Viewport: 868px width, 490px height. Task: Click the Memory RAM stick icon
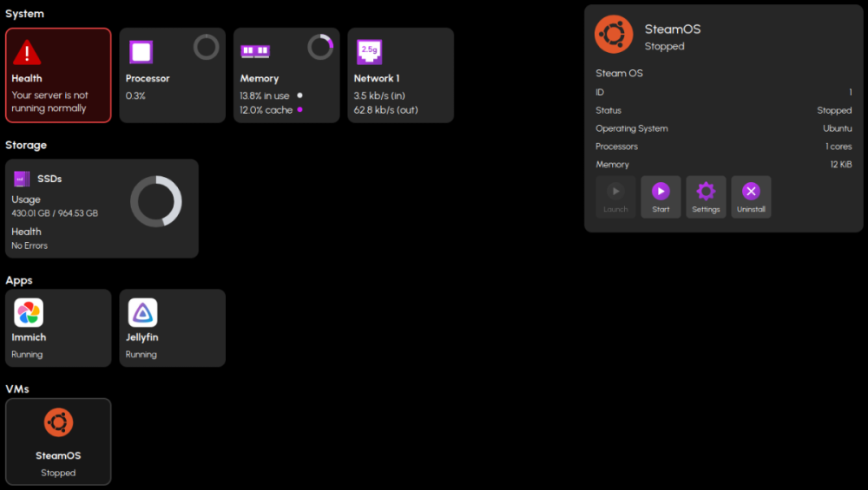255,52
